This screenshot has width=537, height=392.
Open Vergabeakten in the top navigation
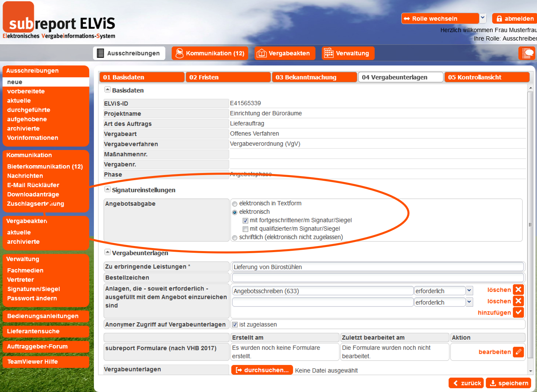pyautogui.click(x=285, y=53)
